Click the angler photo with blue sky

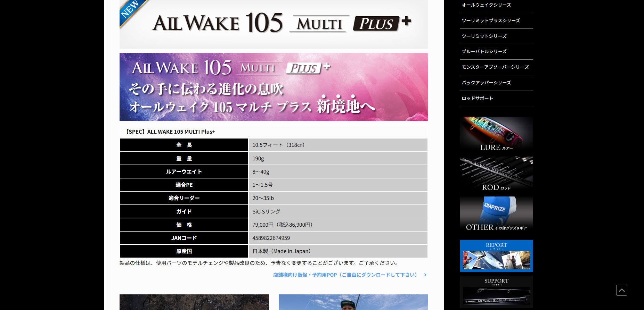(x=353, y=302)
